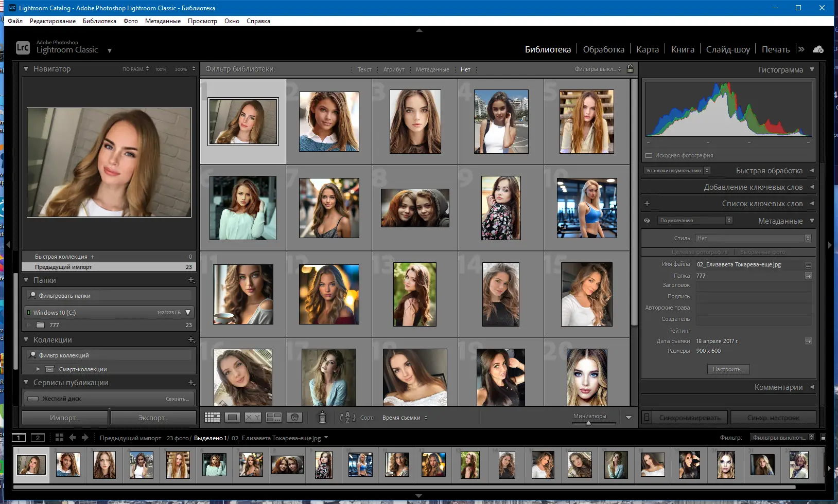Open People face view icon
Screen dimensions: 838x504
294,418
